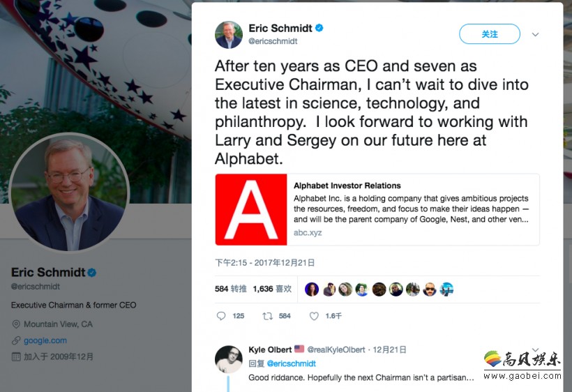Click the retweet icon showing 584
Viewport: 572px width, 392px height.
click(267, 316)
